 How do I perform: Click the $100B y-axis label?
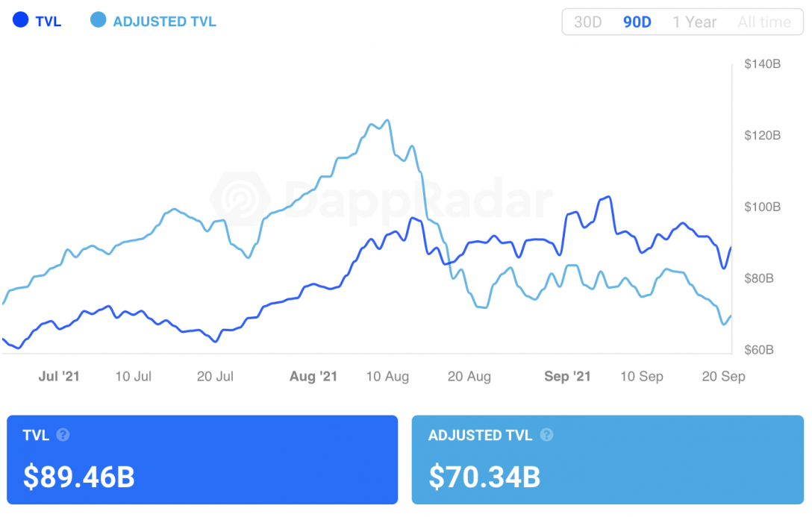click(x=762, y=207)
